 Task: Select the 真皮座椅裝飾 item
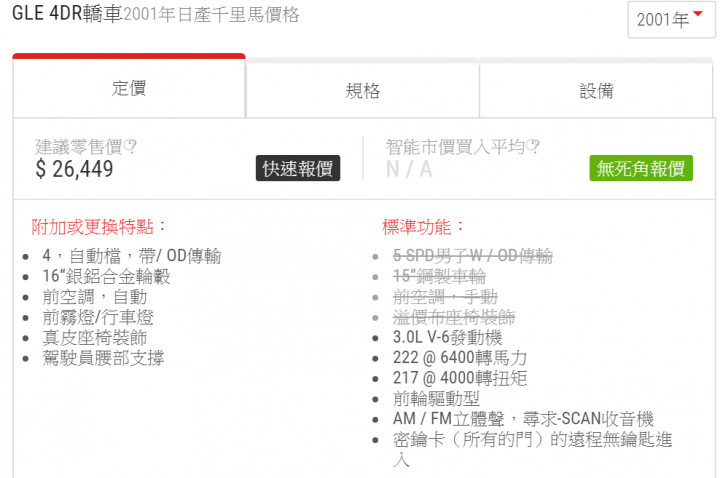95,337
